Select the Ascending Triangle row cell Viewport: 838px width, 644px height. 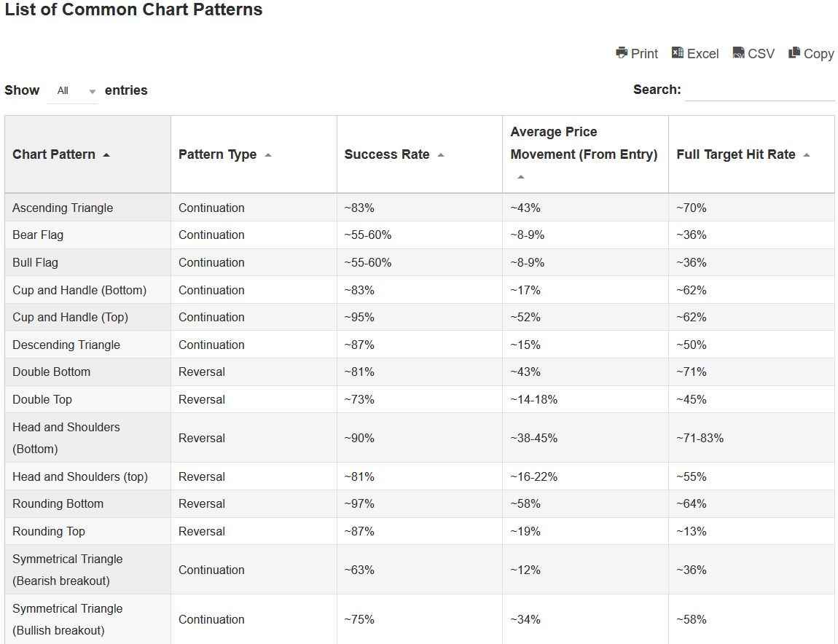[x=63, y=208]
